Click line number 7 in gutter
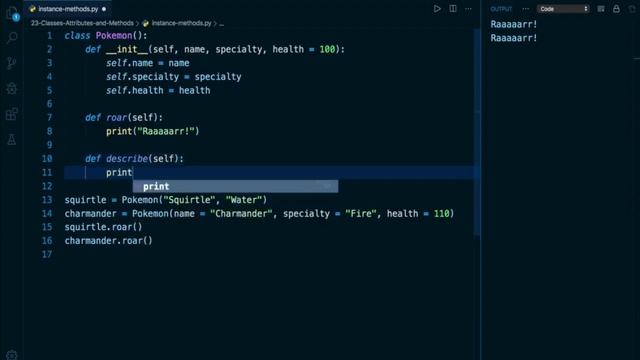This screenshot has width=640, height=360. (x=49, y=118)
